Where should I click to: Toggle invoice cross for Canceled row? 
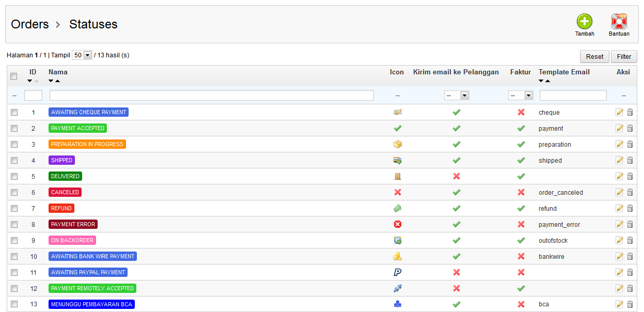point(521,192)
